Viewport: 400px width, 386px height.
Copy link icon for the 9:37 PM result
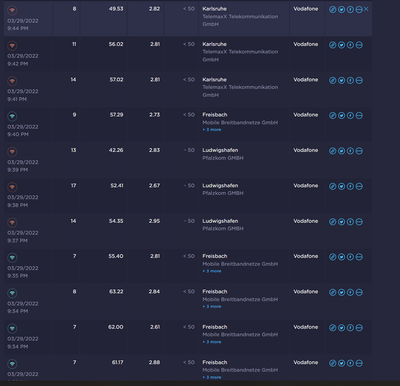pos(333,222)
